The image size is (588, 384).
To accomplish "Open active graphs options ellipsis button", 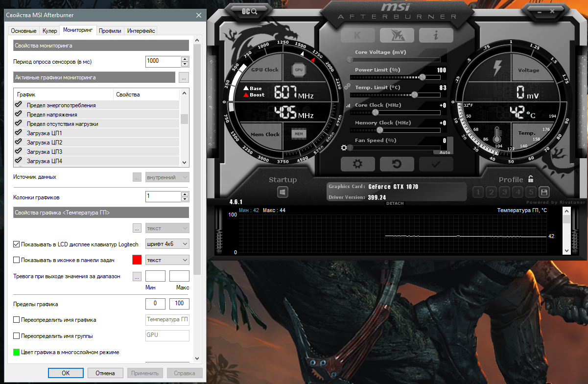I will (184, 77).
